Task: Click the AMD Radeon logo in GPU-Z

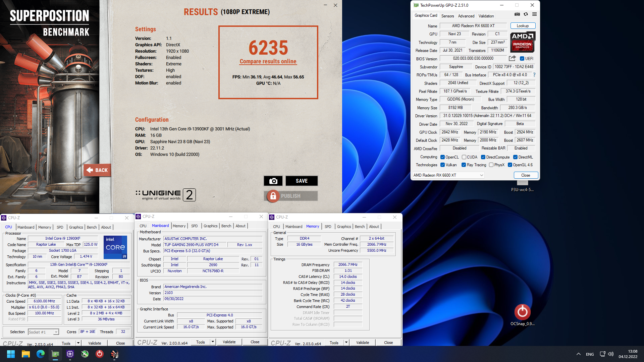Action: pos(523,42)
